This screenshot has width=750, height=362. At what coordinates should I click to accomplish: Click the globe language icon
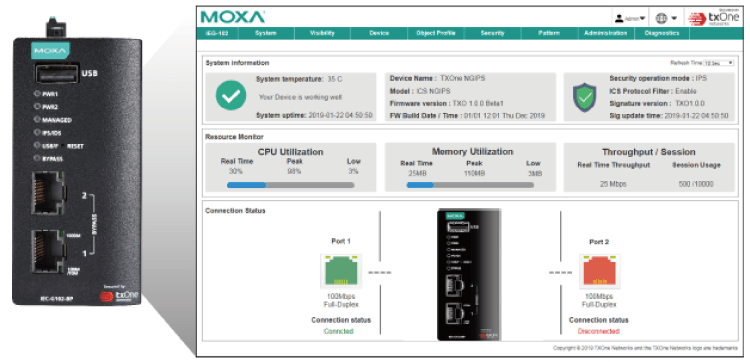(x=661, y=18)
